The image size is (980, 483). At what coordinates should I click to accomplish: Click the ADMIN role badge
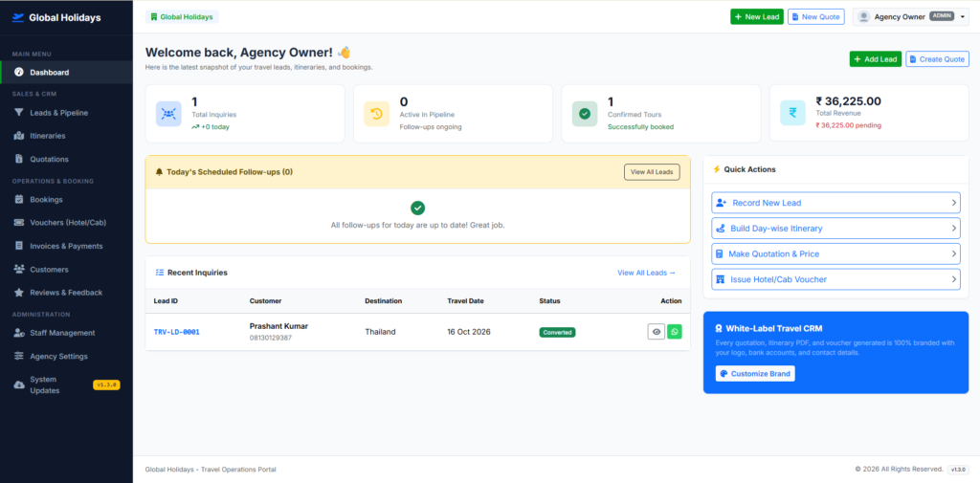pos(942,16)
